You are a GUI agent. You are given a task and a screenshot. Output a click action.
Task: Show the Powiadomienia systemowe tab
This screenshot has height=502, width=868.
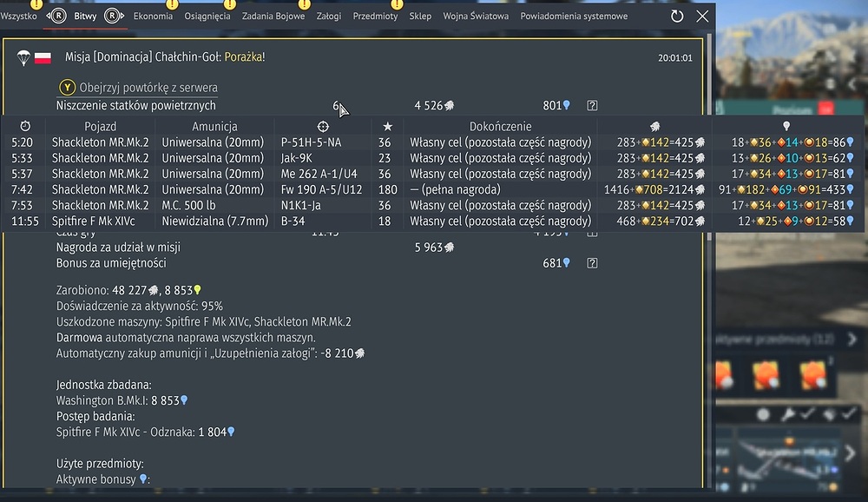point(574,17)
